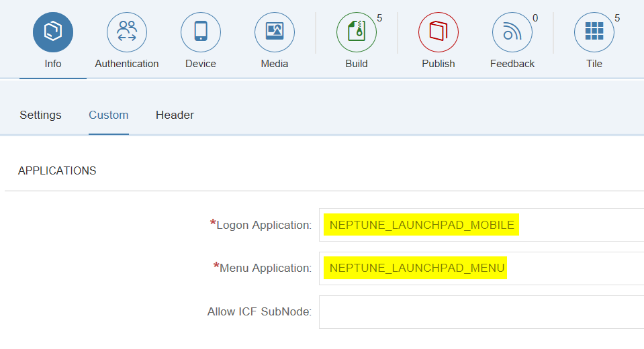Viewport: 644px width, 349px height.
Task: Open the Media image icon
Action: tap(275, 32)
